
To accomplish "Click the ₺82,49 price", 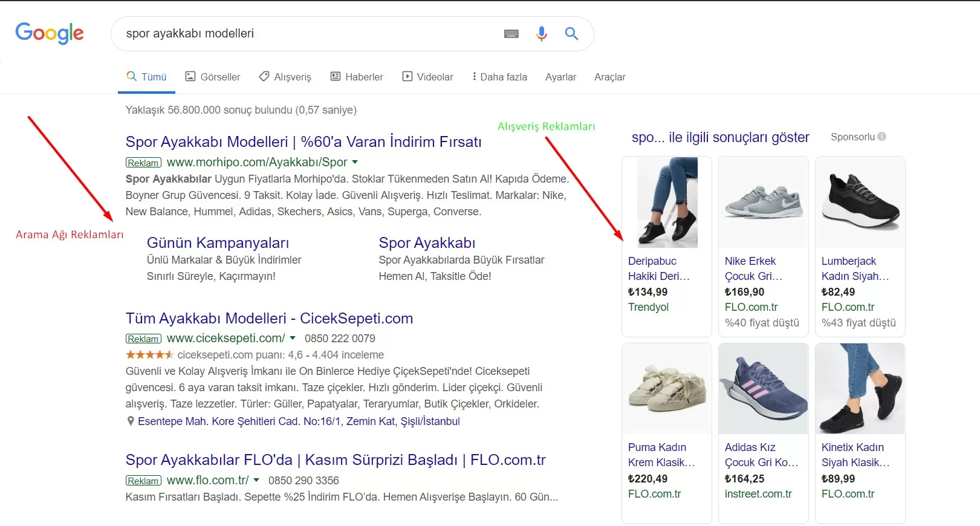I will [x=839, y=292].
